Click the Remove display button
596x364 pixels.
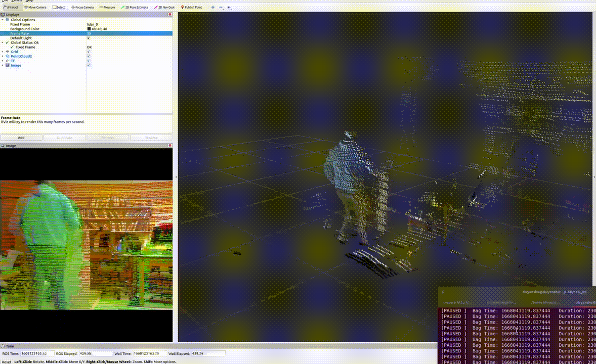[108, 138]
